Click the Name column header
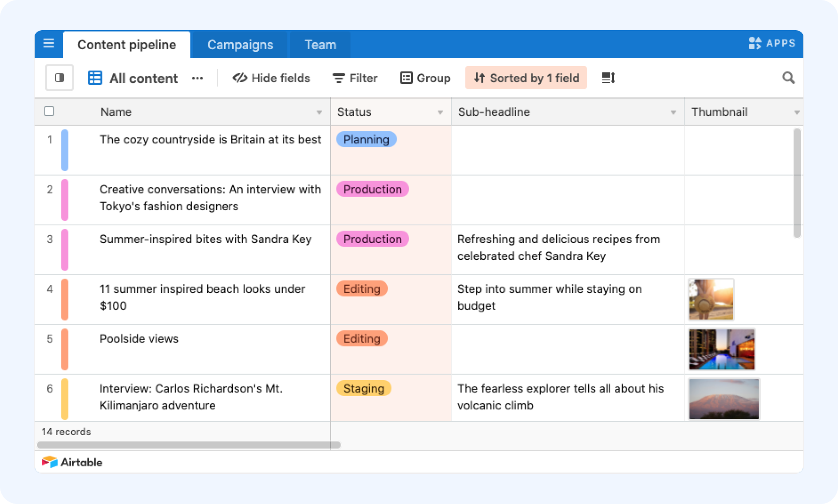 point(182,112)
